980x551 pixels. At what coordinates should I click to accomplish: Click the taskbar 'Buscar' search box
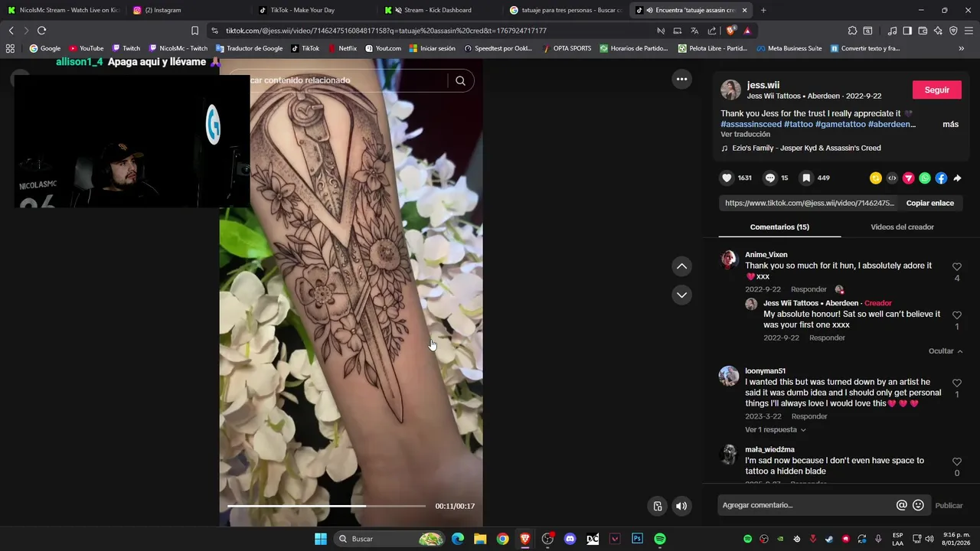(390, 539)
